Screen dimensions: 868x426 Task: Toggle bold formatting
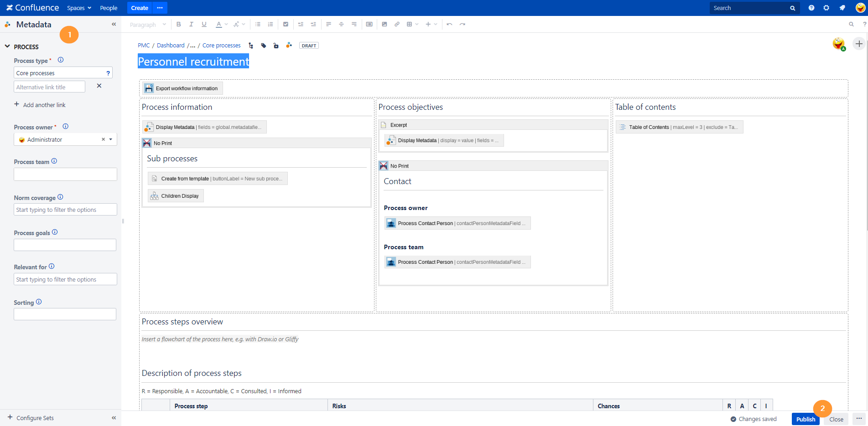pos(179,24)
